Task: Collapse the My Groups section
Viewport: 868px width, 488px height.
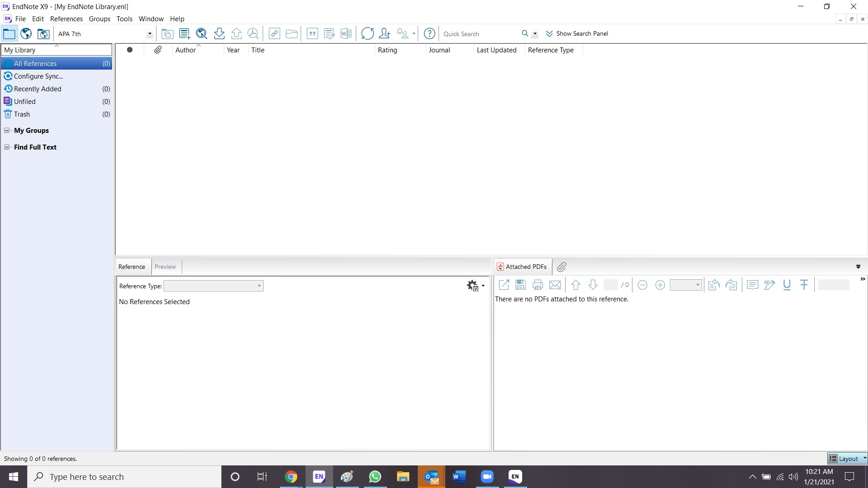Action: click(7, 130)
